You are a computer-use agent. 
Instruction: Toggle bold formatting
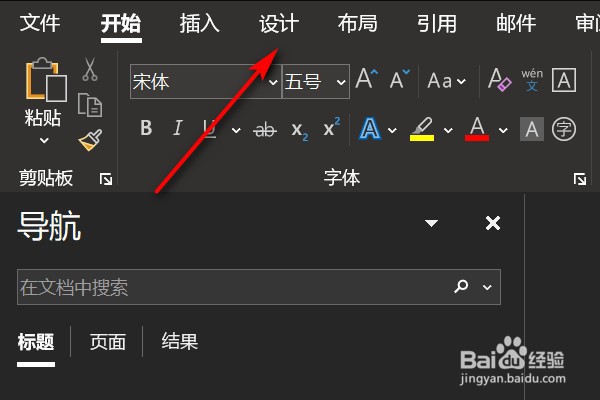click(x=146, y=128)
